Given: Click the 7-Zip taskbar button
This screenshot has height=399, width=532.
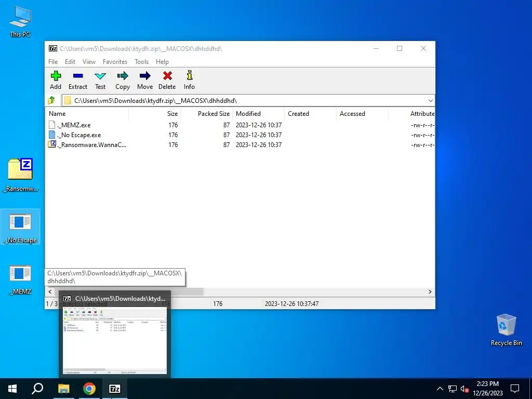Looking at the screenshot, I should pyautogui.click(x=115, y=389).
